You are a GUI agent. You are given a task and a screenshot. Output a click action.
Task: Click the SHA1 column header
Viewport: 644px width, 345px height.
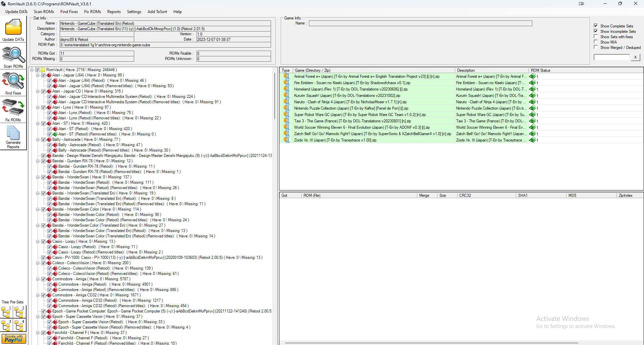(x=541, y=195)
